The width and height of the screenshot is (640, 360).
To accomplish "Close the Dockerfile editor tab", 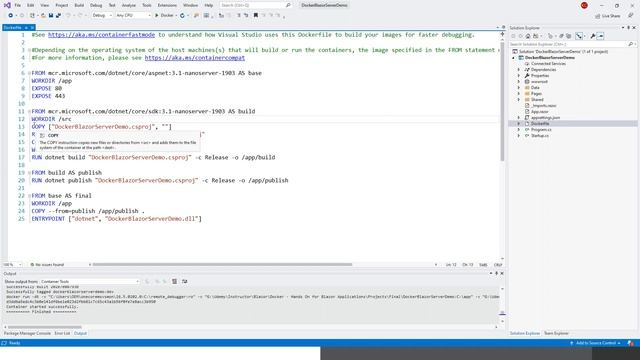I will point(32,28).
